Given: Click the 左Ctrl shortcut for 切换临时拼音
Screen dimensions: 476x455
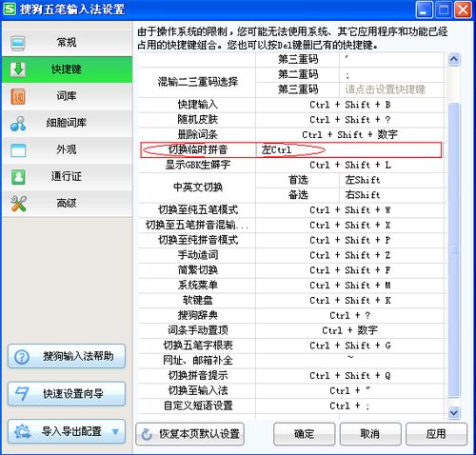Looking at the screenshot, I should [348, 149].
